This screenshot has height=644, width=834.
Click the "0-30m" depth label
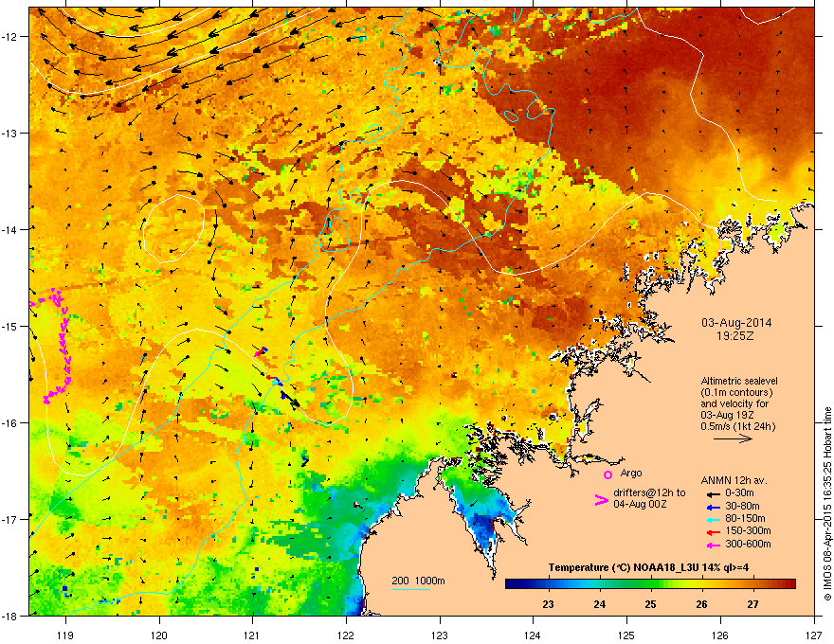[x=739, y=493]
